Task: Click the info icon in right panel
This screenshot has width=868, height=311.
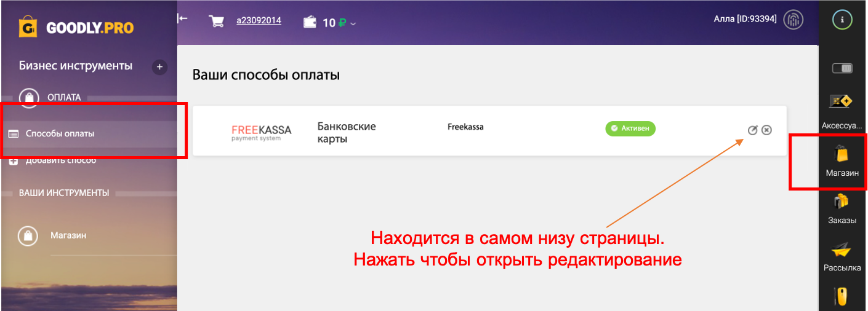Action: pyautogui.click(x=842, y=20)
